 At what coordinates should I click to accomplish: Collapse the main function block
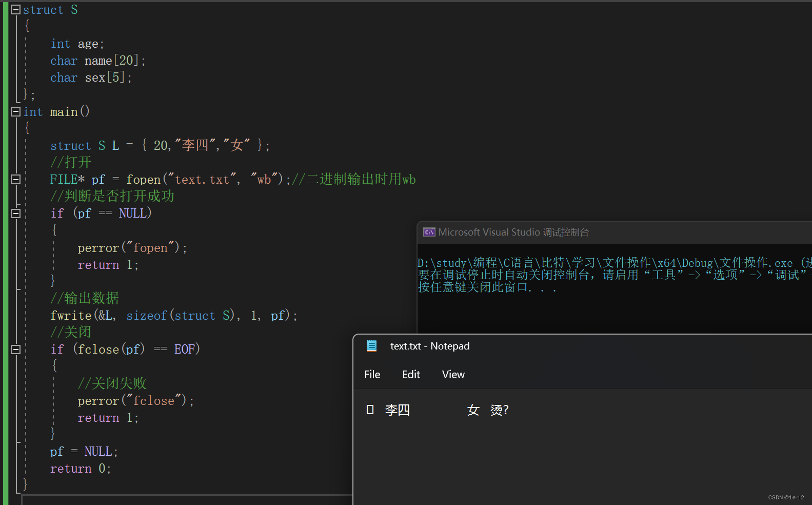[16, 111]
